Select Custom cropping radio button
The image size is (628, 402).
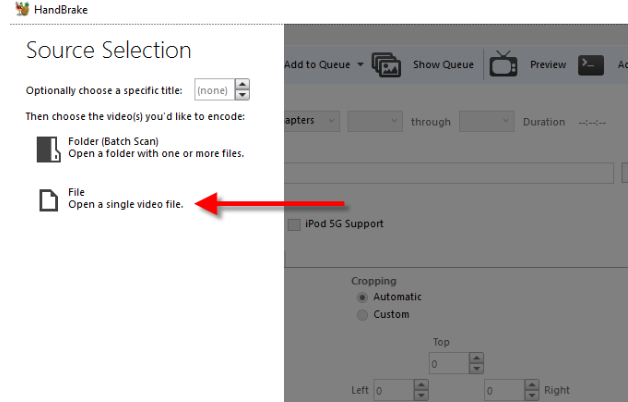pos(362,315)
